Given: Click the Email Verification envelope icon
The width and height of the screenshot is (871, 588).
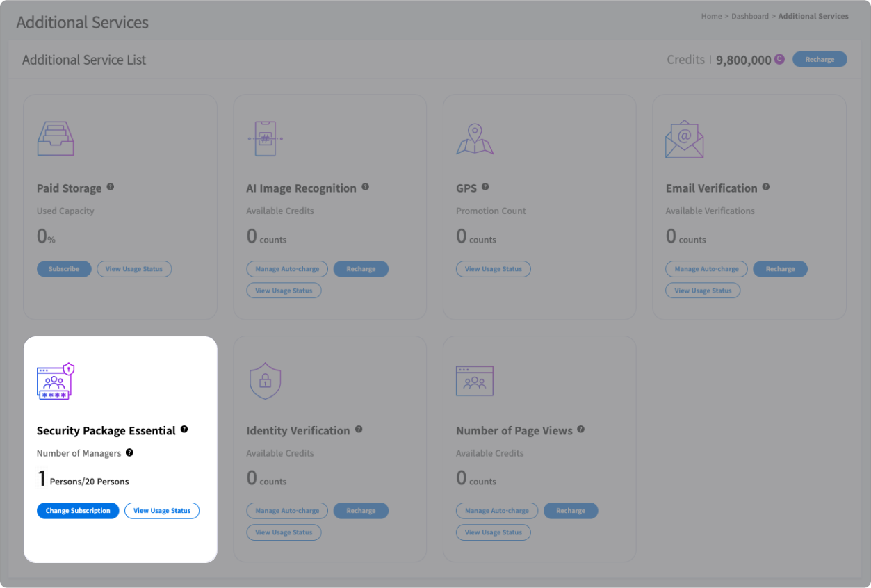Looking at the screenshot, I should [x=684, y=138].
